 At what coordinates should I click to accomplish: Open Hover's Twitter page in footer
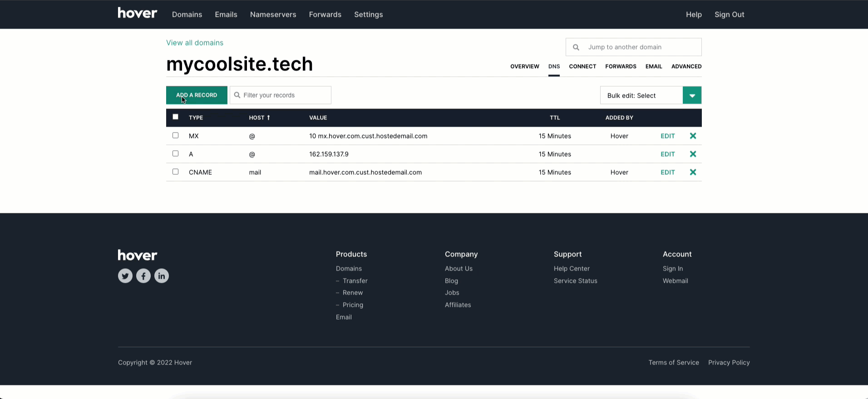125,276
